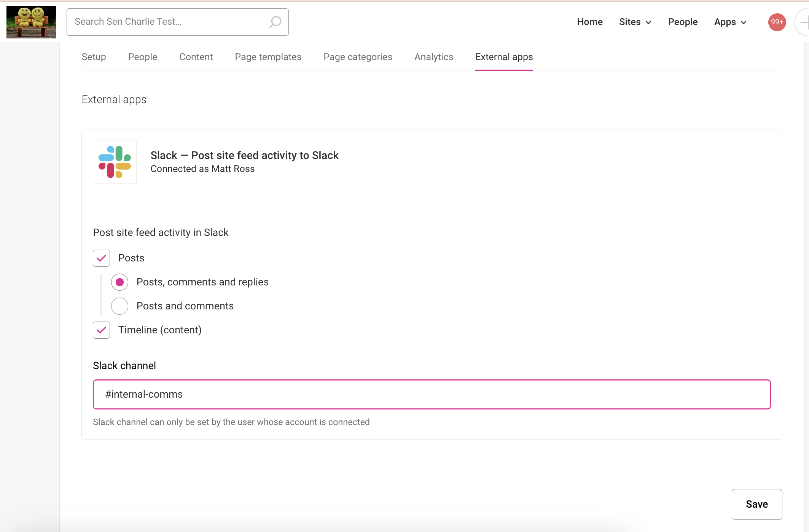Expand the Sites dropdown
The height and width of the screenshot is (532, 809).
(635, 22)
